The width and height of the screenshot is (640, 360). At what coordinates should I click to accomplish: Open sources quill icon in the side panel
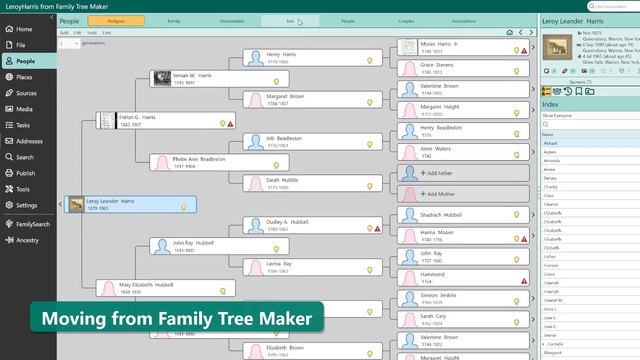click(565, 71)
